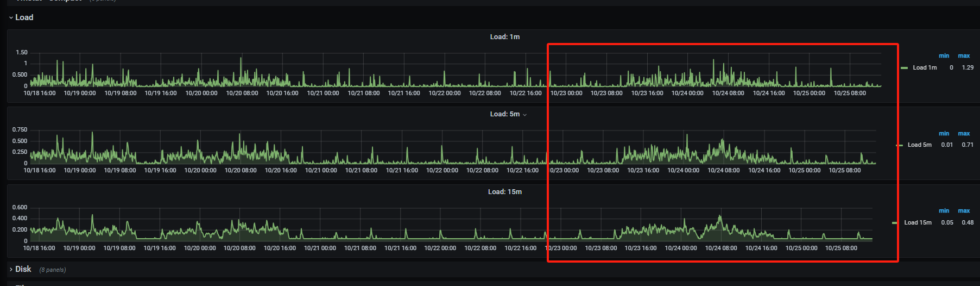
Task: Click the Load: 15m panel title
Action: pos(504,192)
